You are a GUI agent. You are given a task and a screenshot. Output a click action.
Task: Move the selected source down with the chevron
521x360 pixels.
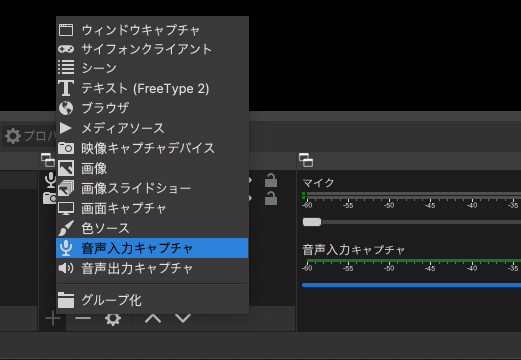tap(183, 319)
